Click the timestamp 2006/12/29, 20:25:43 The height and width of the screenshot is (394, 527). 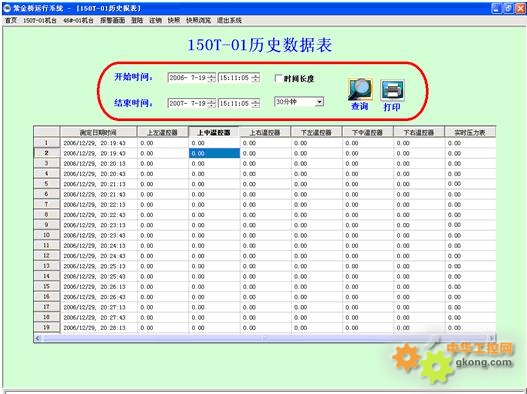pyautogui.click(x=94, y=276)
